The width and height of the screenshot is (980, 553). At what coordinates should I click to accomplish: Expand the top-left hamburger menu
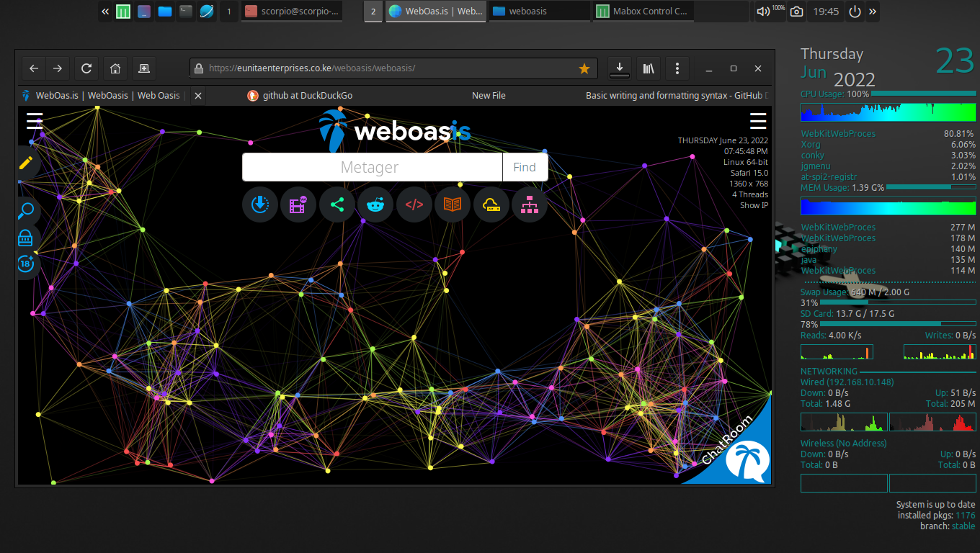tap(34, 121)
